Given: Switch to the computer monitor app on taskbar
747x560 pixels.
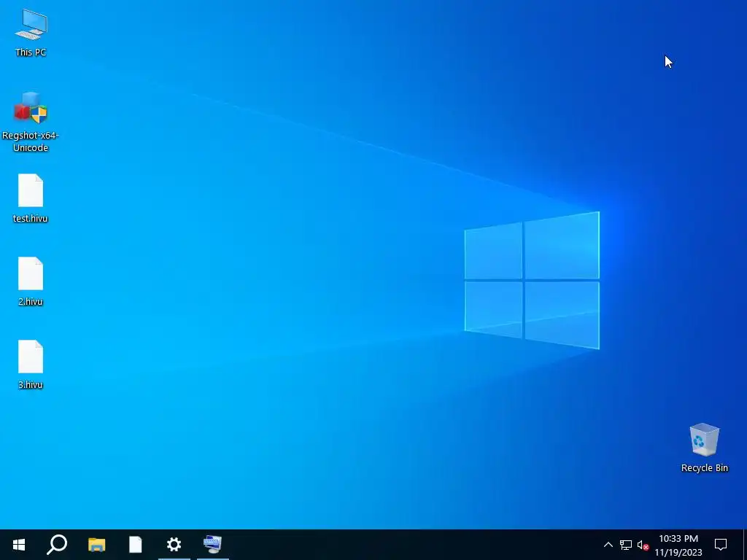Looking at the screenshot, I should (x=212, y=545).
